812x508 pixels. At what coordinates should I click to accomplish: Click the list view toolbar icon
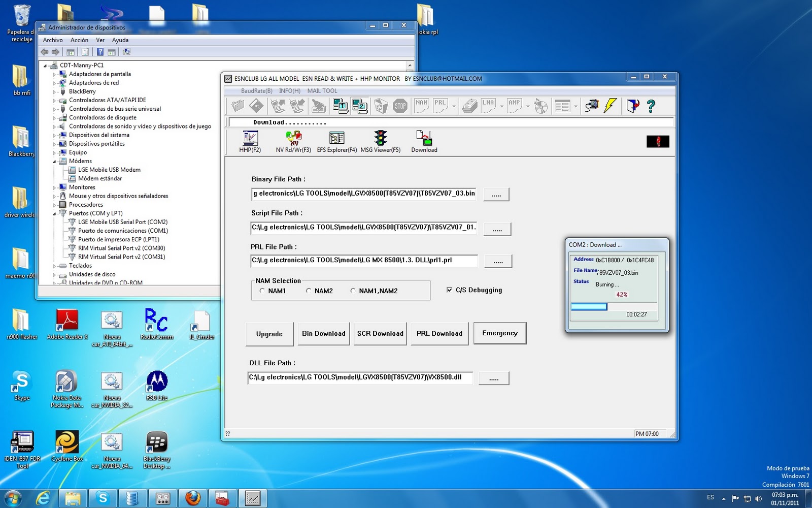(562, 106)
